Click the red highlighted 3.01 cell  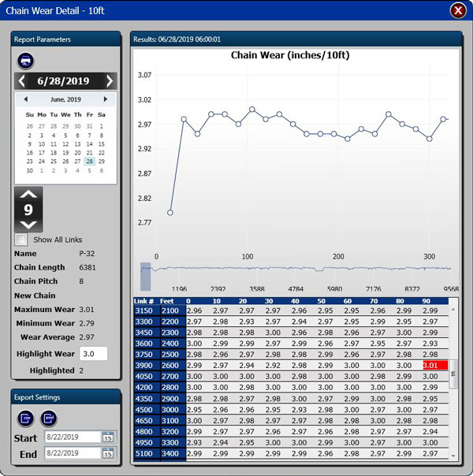click(435, 365)
